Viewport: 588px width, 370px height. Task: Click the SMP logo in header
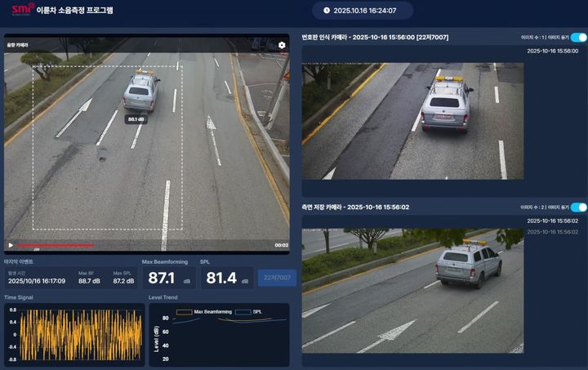pos(22,10)
